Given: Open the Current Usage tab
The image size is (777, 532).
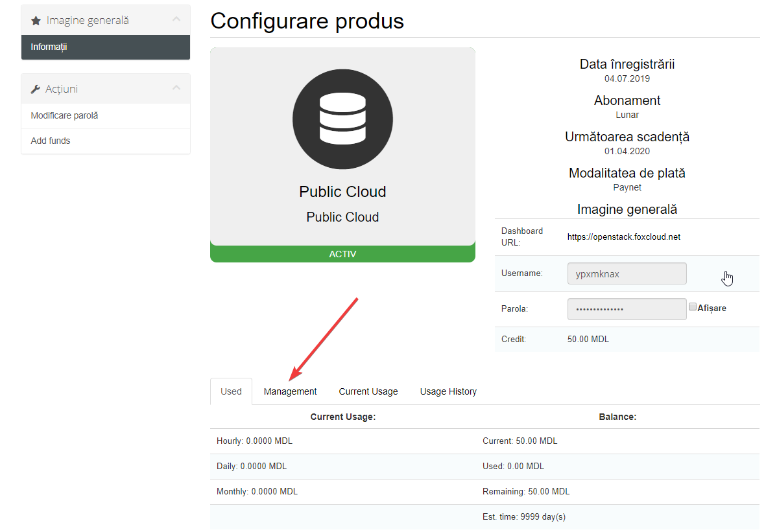Looking at the screenshot, I should (x=368, y=391).
